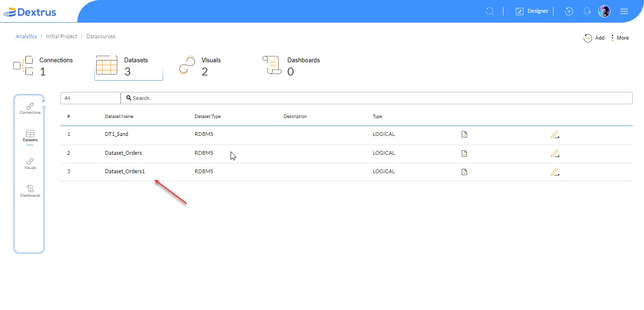This screenshot has height=310, width=644.
Task: Select Datasets in the side panel
Action: click(x=30, y=136)
